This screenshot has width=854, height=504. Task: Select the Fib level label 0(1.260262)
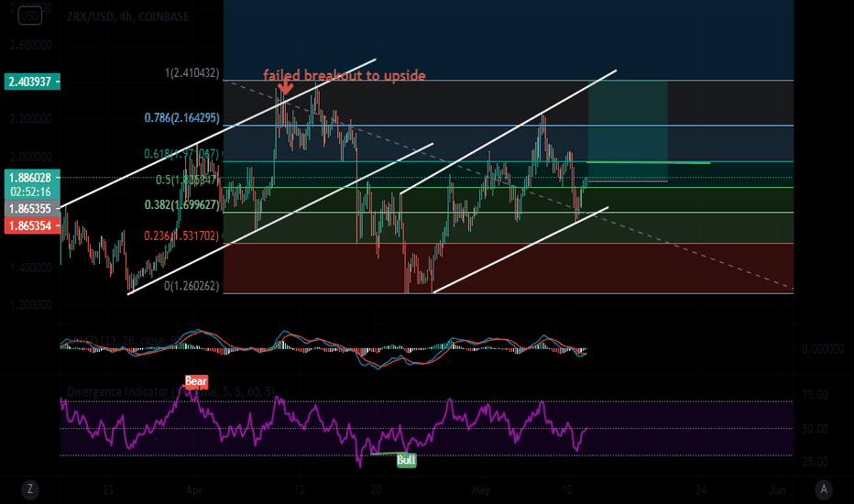[192, 286]
